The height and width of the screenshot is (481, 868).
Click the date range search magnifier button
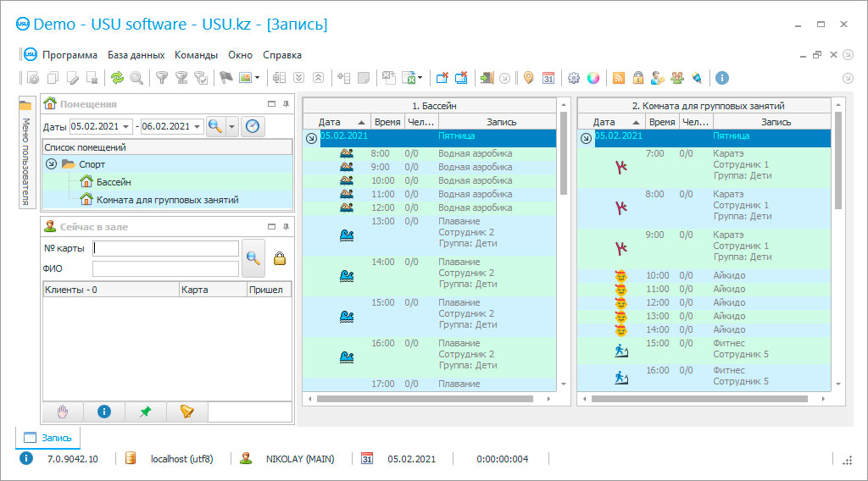pos(215,127)
